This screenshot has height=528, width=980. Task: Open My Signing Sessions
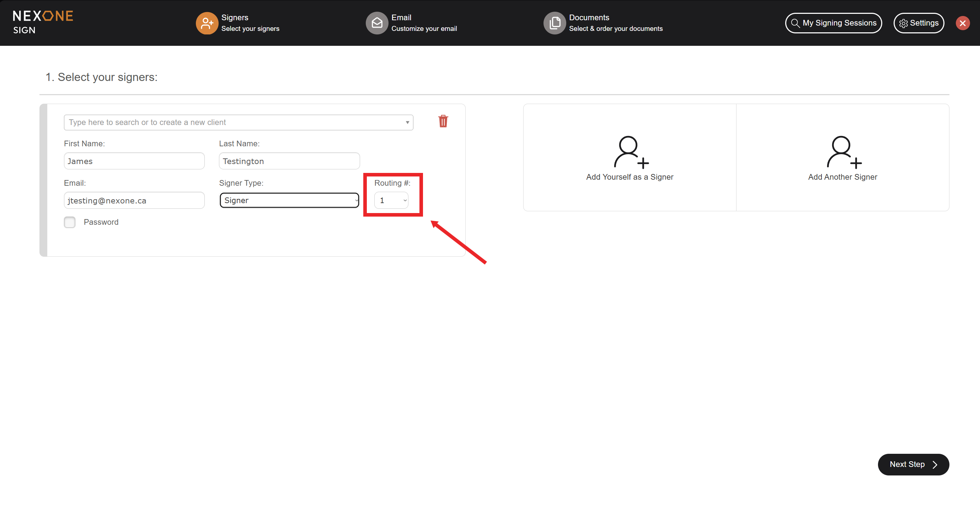click(x=833, y=23)
